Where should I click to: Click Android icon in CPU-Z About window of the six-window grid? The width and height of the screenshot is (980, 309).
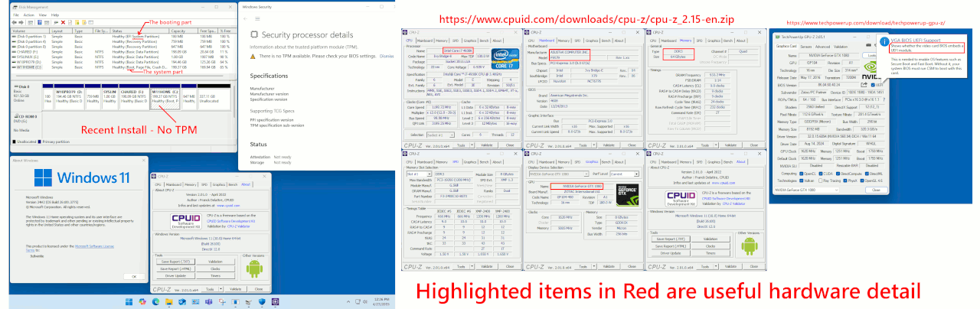(750, 246)
